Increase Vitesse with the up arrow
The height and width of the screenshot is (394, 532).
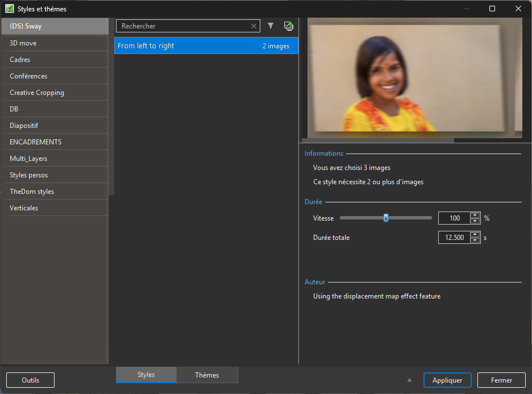point(475,215)
